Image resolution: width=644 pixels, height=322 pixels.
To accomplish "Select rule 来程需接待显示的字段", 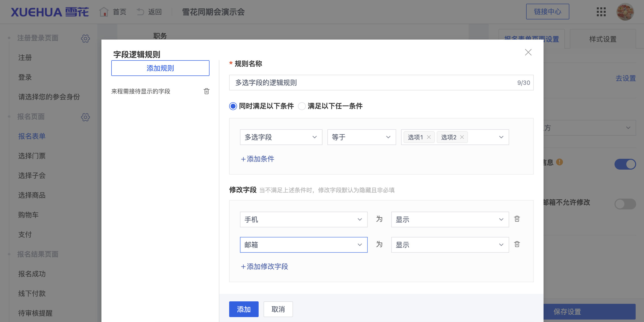I will coord(141,91).
